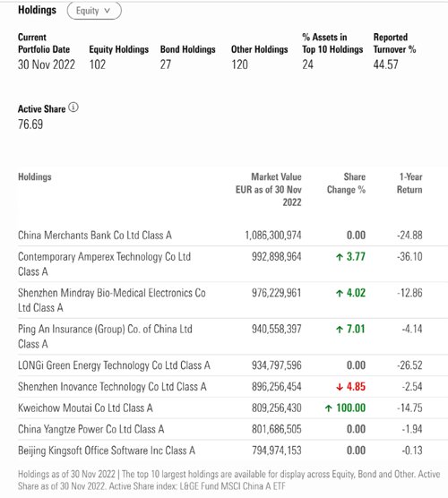Open Shenzhen Inovance Technology holding
Image resolution: width=448 pixels, height=498 pixels.
point(112,387)
